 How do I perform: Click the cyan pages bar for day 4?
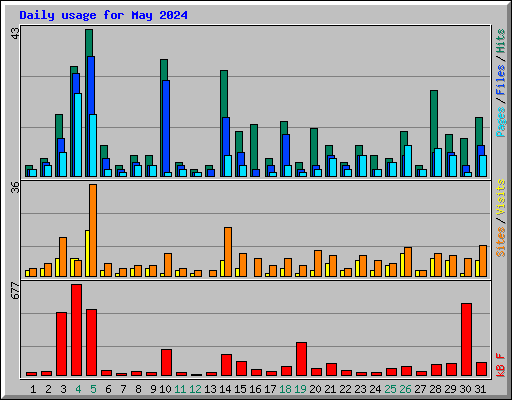(x=78, y=135)
